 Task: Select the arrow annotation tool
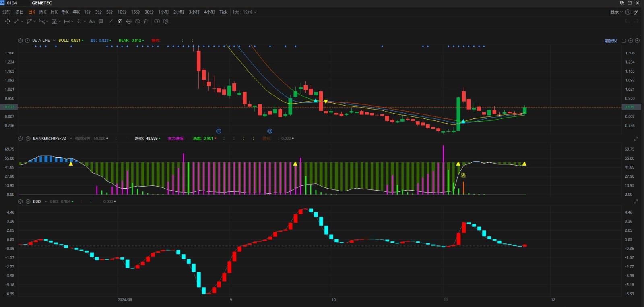click(x=79, y=21)
